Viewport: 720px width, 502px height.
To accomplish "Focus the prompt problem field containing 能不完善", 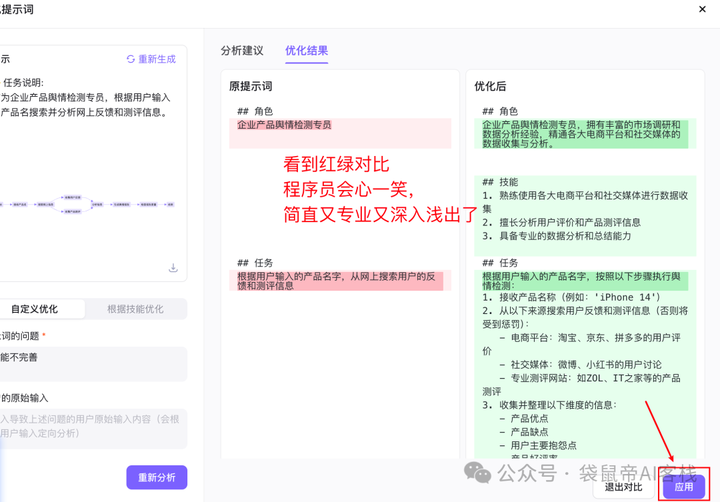I will 93,364.
